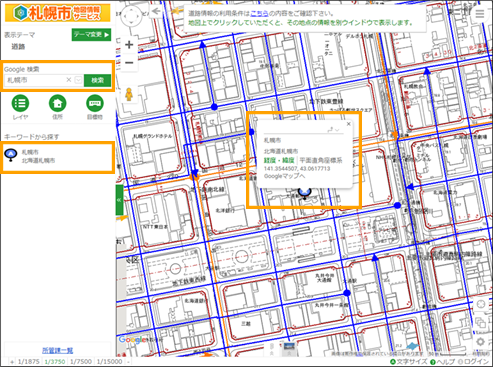The width and height of the screenshot is (493, 367).
Task: Switch to 平面直角座標系 tab in popup
Action: pos(321,160)
